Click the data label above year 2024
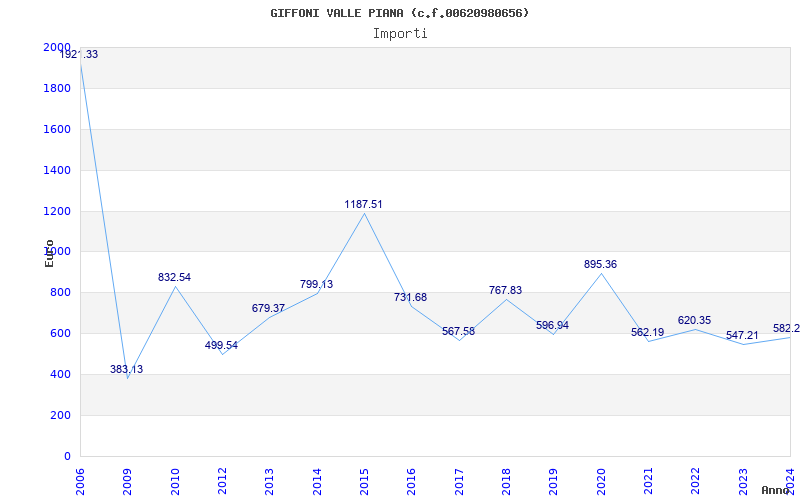Viewport: 800px width, 500px height. point(786,329)
